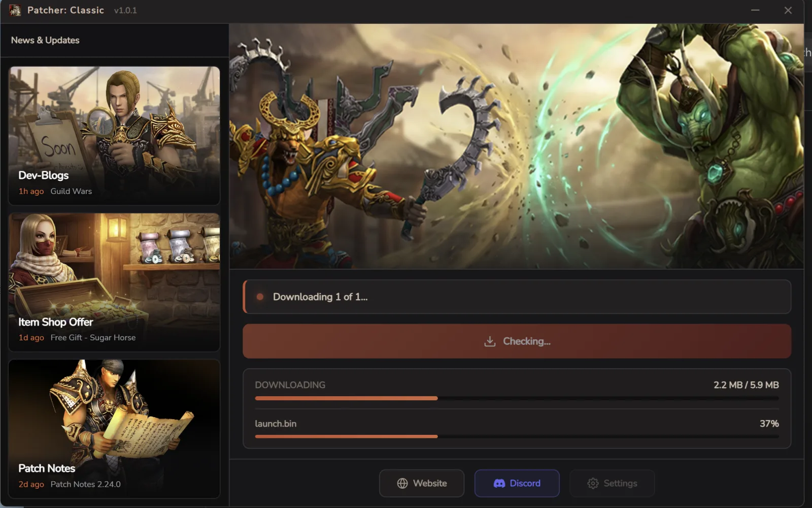Click the Patcher app logo icon
The image size is (812, 508).
(x=15, y=10)
